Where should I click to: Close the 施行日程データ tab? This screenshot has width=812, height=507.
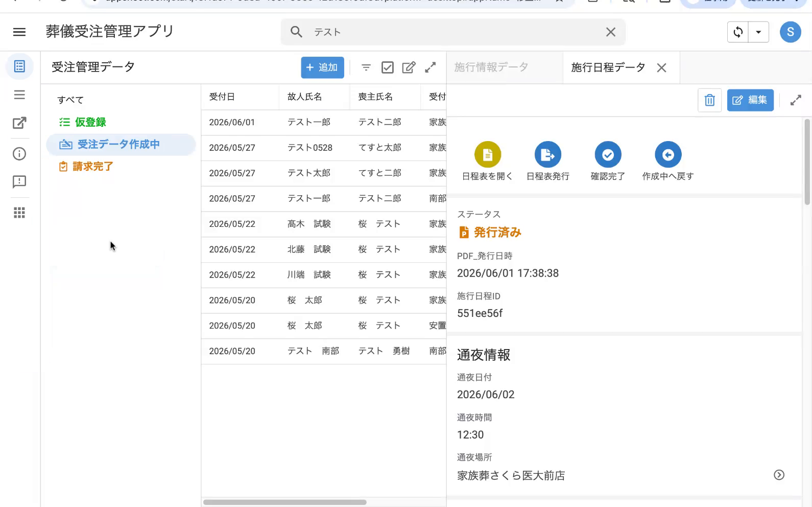coord(661,67)
